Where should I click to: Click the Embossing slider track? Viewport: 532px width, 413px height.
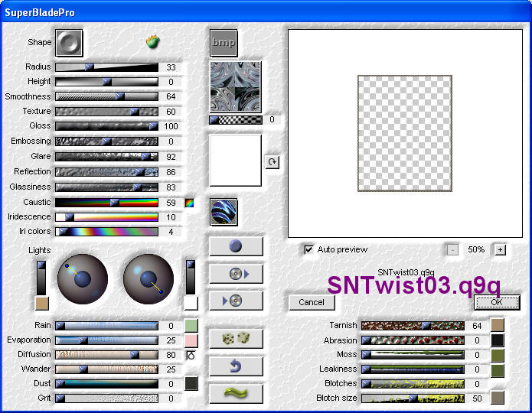(106, 141)
